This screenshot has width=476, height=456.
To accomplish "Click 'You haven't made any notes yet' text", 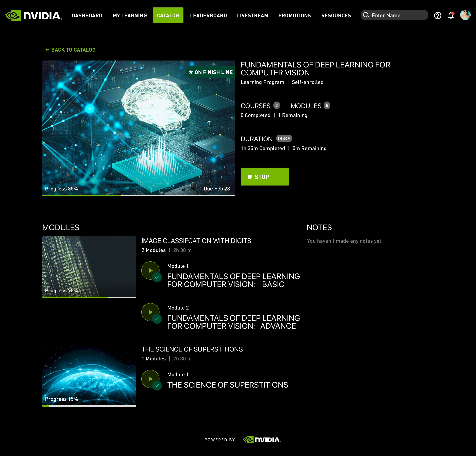I will pos(345,241).
